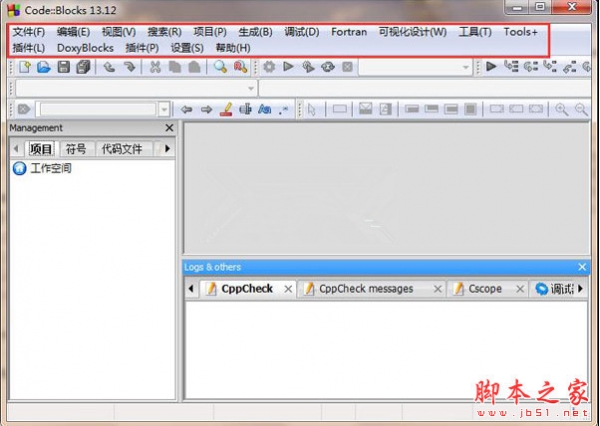Expand the incremental search box dropdown arrow
The image size is (600, 426).
pos(164,109)
